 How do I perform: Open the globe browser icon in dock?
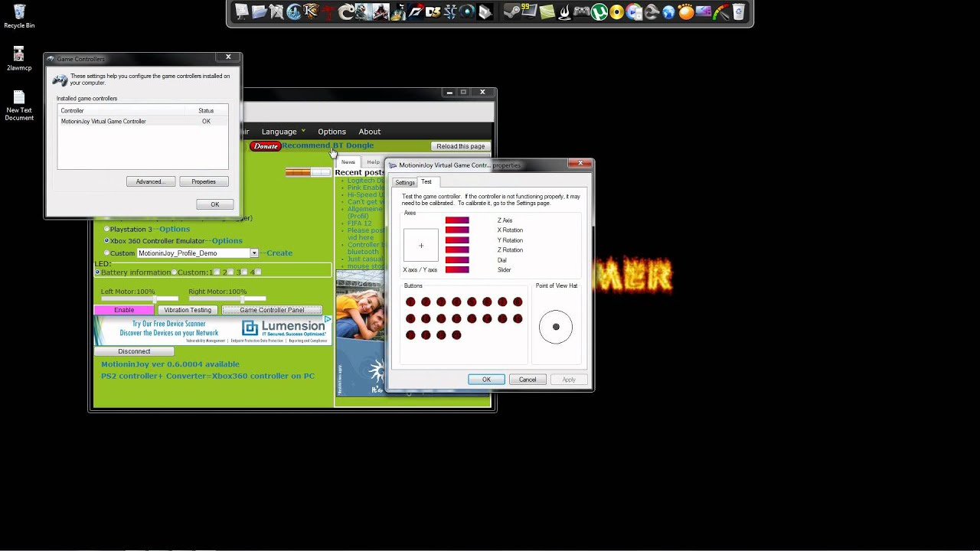[668, 11]
